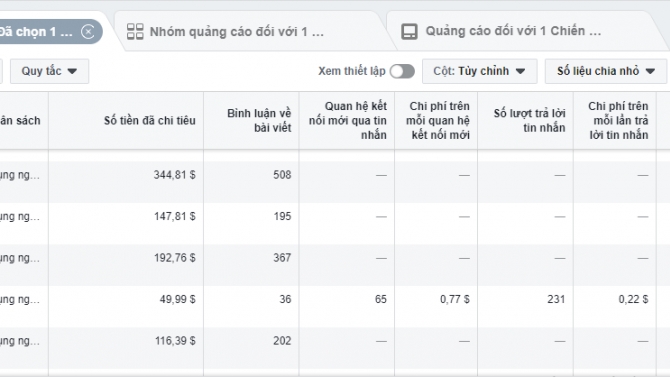Toggle the 'Xem thiết lập' switch

pos(402,71)
